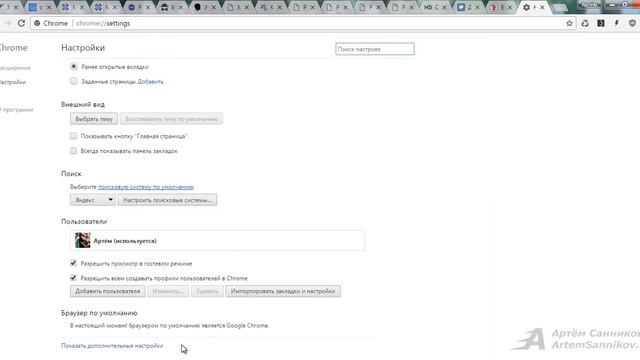The image size is (640, 360).
Task: Click the 'Удалить' user button
Action: tap(207, 291)
